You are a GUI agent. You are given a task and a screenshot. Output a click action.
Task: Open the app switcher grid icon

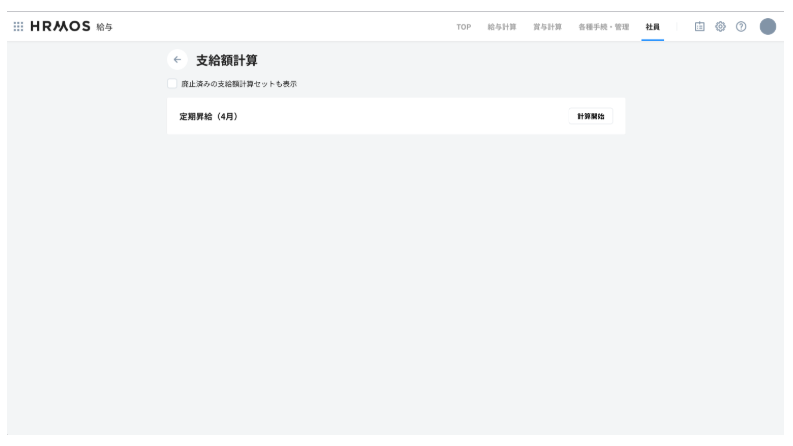(x=17, y=26)
